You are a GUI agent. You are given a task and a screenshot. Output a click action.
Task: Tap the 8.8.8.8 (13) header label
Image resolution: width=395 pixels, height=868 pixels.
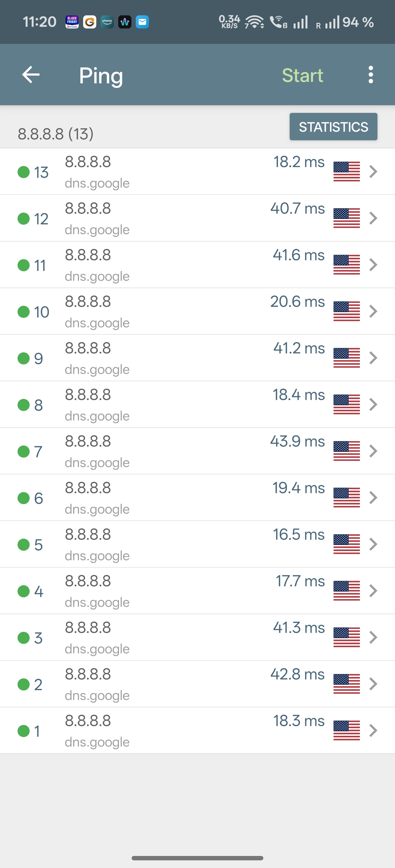[x=56, y=134]
